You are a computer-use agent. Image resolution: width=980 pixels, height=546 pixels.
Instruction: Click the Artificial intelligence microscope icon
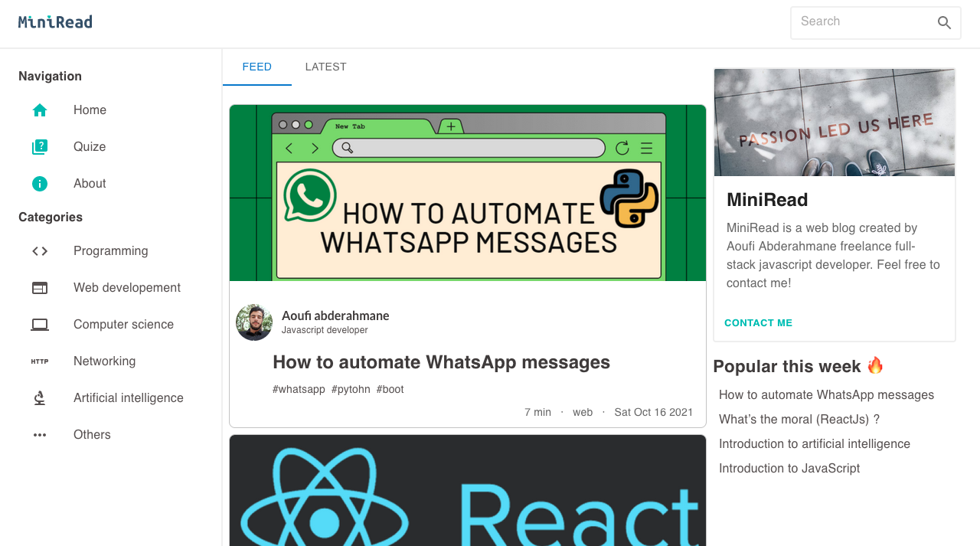(x=40, y=398)
